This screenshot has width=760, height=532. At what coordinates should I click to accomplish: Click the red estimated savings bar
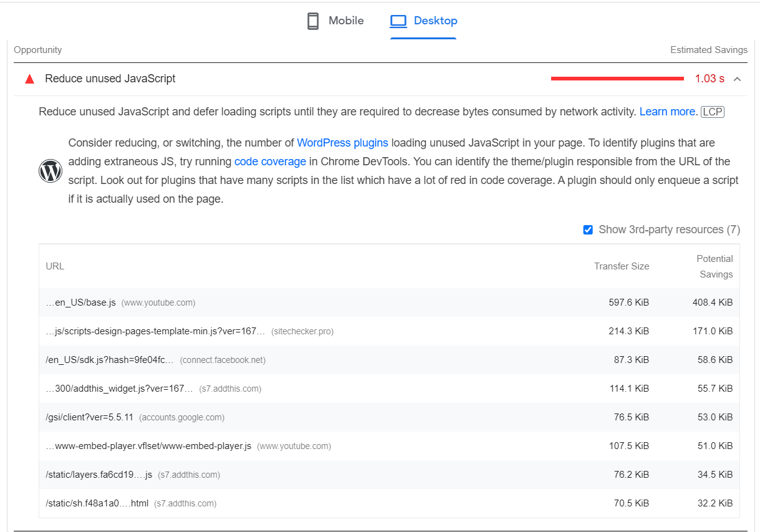pyautogui.click(x=617, y=79)
